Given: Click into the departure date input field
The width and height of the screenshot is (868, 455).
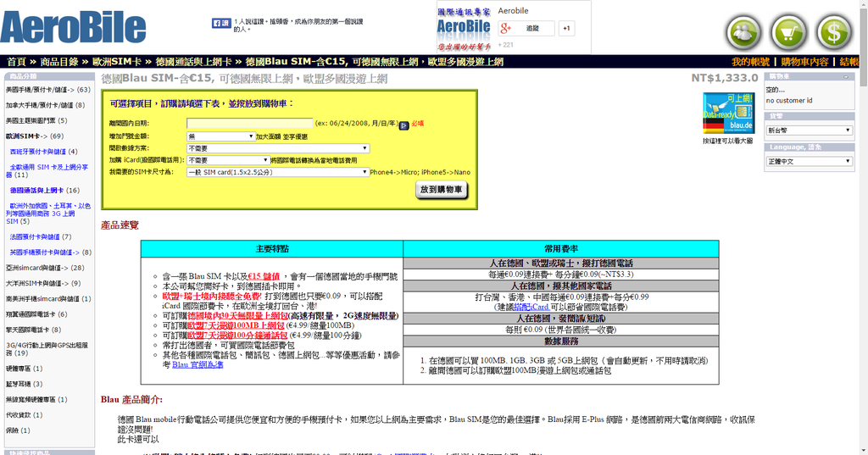Looking at the screenshot, I should coord(250,124).
